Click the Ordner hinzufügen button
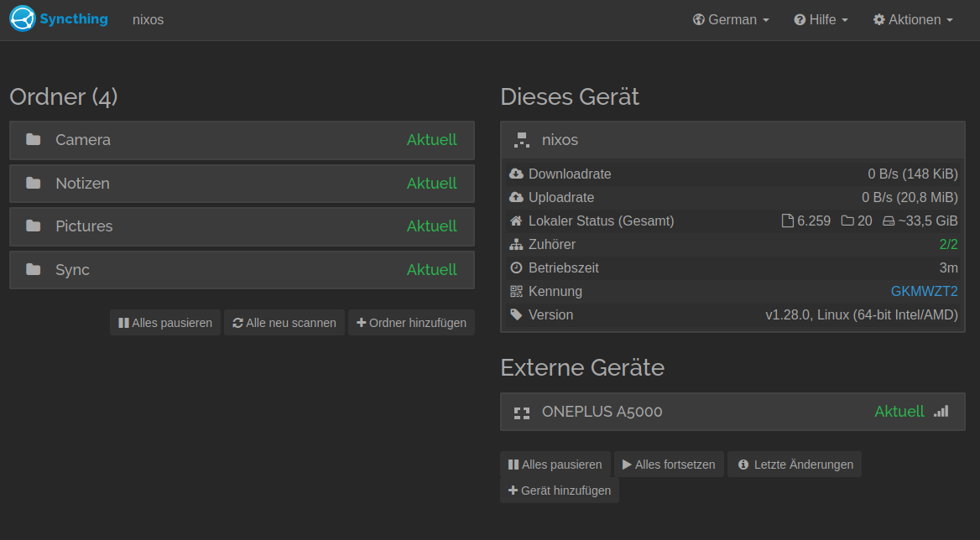The width and height of the screenshot is (980, 540). 411,323
